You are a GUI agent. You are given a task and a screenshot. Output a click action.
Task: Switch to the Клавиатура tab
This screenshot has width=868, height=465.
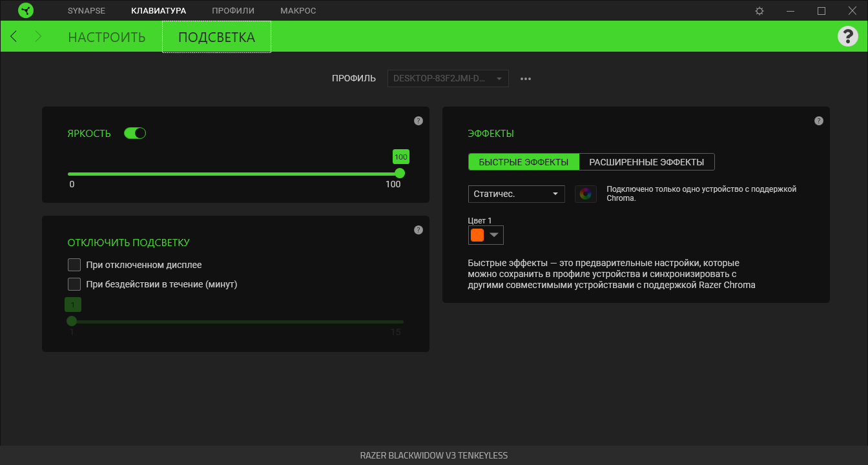[158, 11]
